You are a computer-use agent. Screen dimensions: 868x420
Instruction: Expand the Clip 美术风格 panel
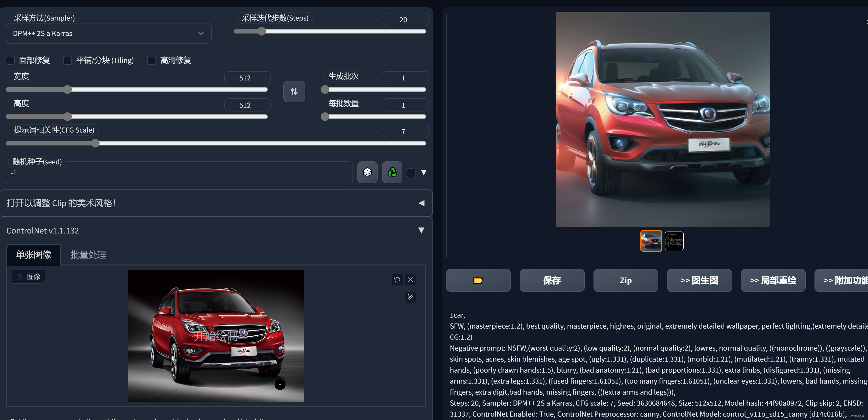(x=216, y=203)
